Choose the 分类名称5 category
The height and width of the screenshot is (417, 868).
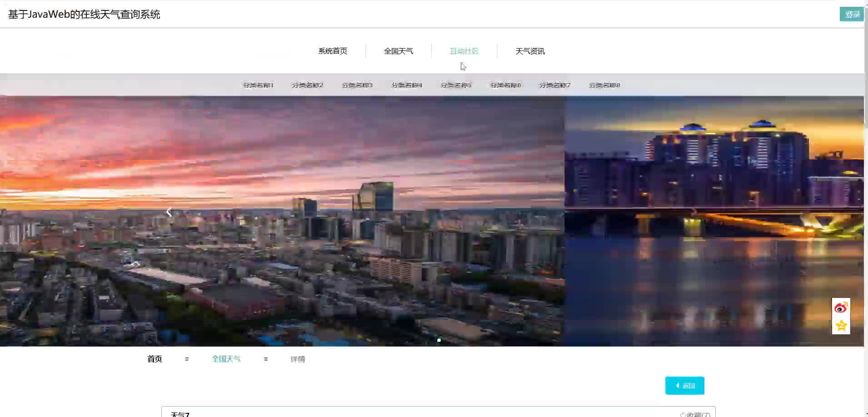coord(456,85)
